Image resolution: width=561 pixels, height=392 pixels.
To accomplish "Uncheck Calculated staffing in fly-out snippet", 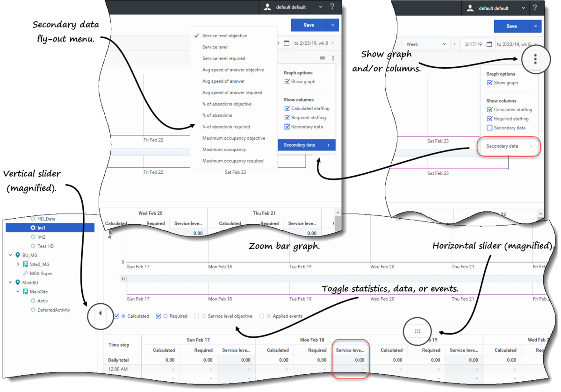I will (x=287, y=108).
